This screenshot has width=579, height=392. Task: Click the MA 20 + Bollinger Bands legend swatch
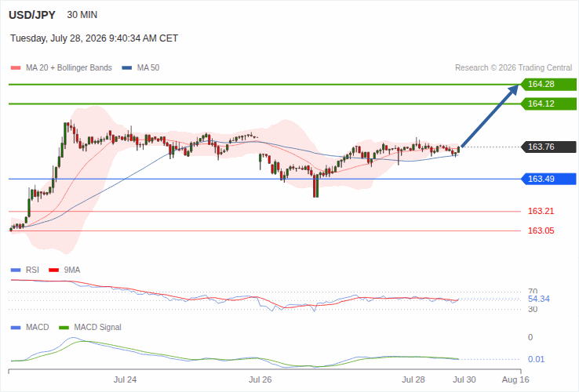pos(16,68)
